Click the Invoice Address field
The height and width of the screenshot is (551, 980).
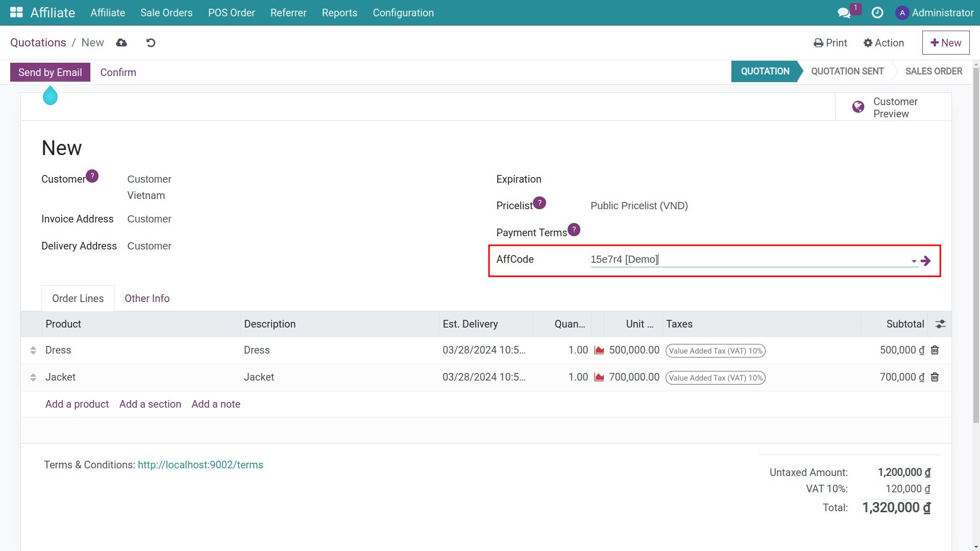[x=149, y=219]
